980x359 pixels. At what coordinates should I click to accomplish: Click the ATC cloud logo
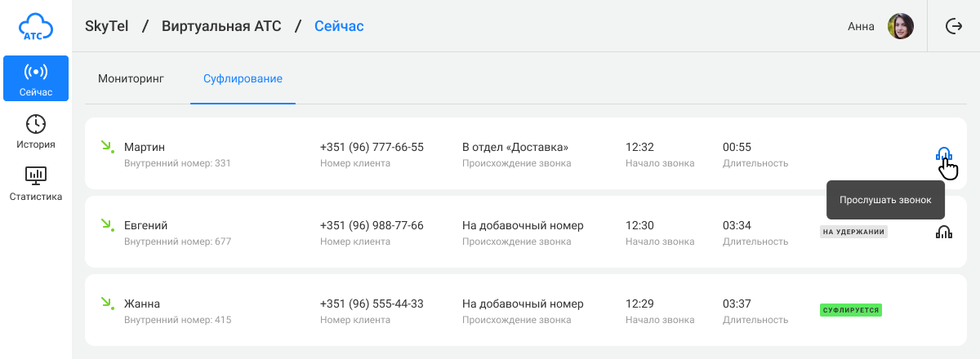click(x=36, y=26)
